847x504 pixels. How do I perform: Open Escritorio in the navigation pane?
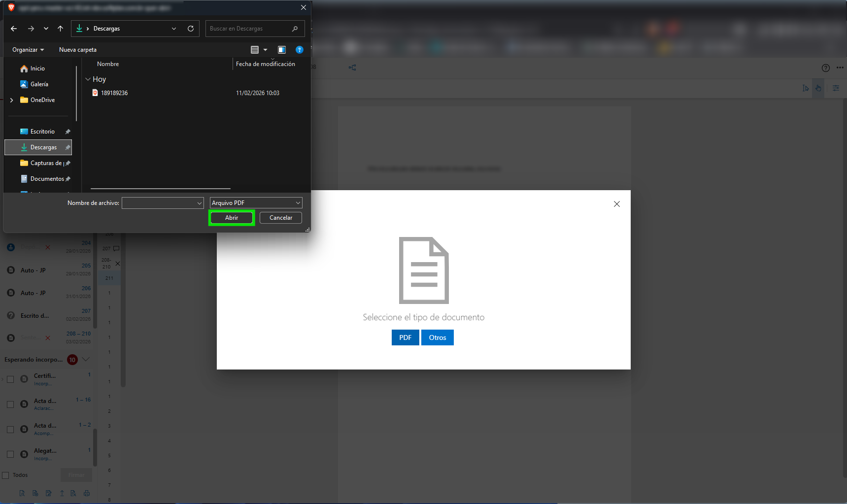pyautogui.click(x=42, y=132)
